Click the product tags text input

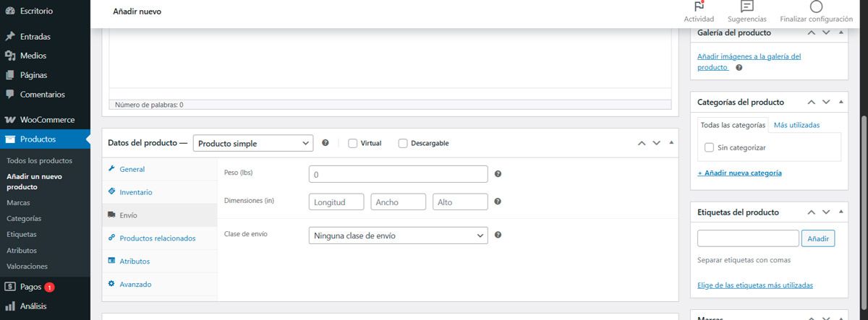tap(748, 238)
